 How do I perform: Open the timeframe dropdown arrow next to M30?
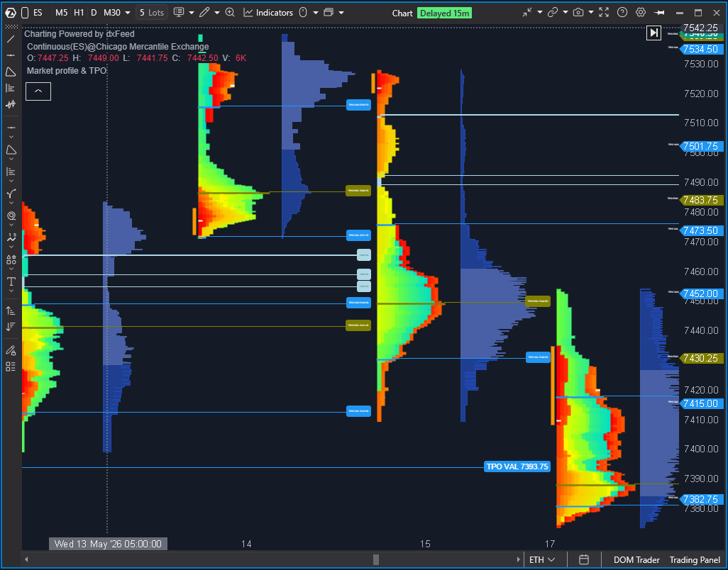[x=128, y=13]
